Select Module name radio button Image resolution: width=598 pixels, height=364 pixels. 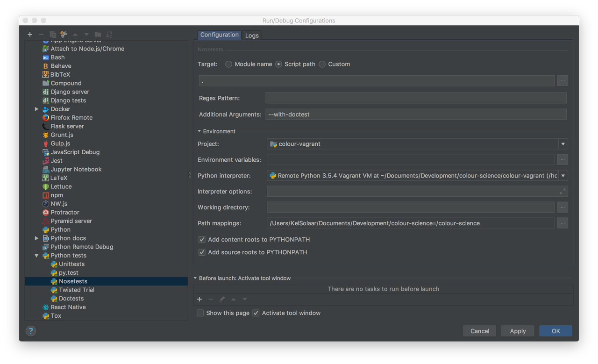tap(228, 64)
